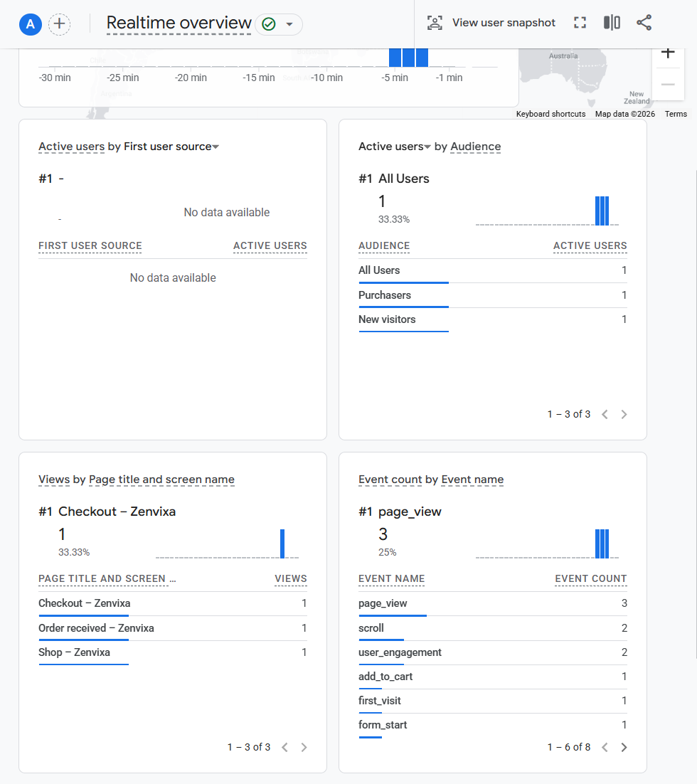Select the New visitors audience row
The image size is (697, 784).
(x=492, y=319)
